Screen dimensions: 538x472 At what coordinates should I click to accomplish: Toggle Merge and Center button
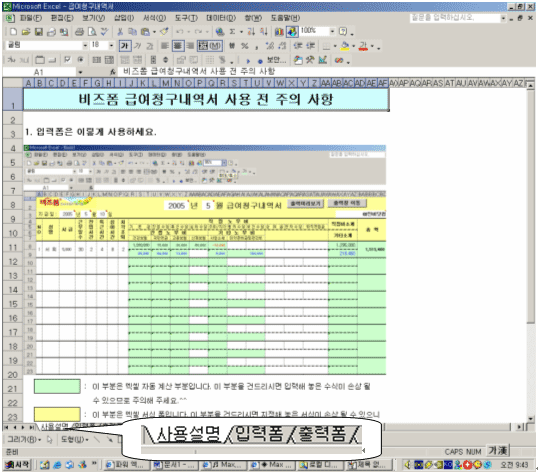[210, 46]
